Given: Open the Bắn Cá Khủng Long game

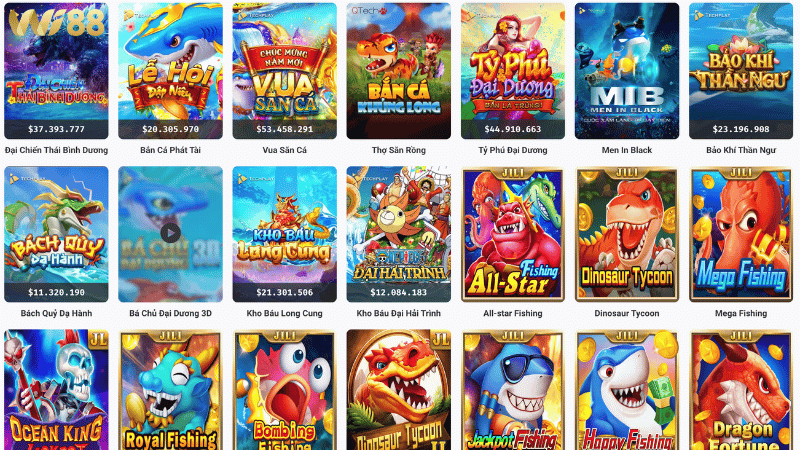Looking at the screenshot, I should (x=398, y=71).
